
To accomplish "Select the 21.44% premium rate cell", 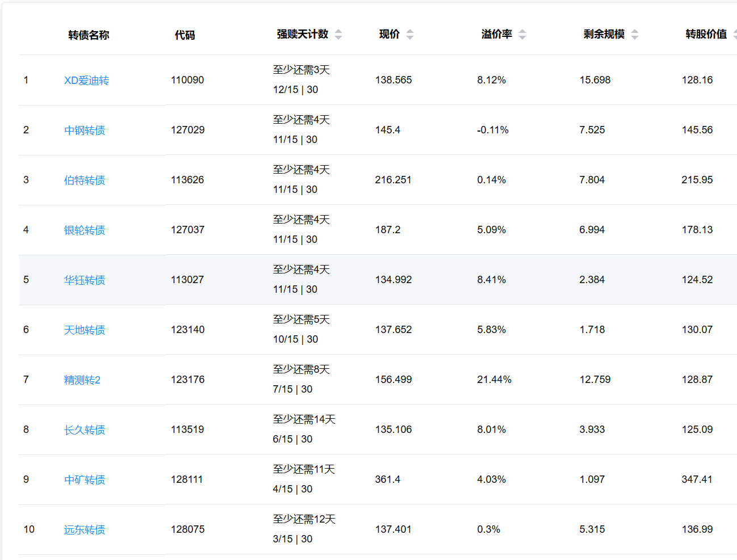I will 494,380.
